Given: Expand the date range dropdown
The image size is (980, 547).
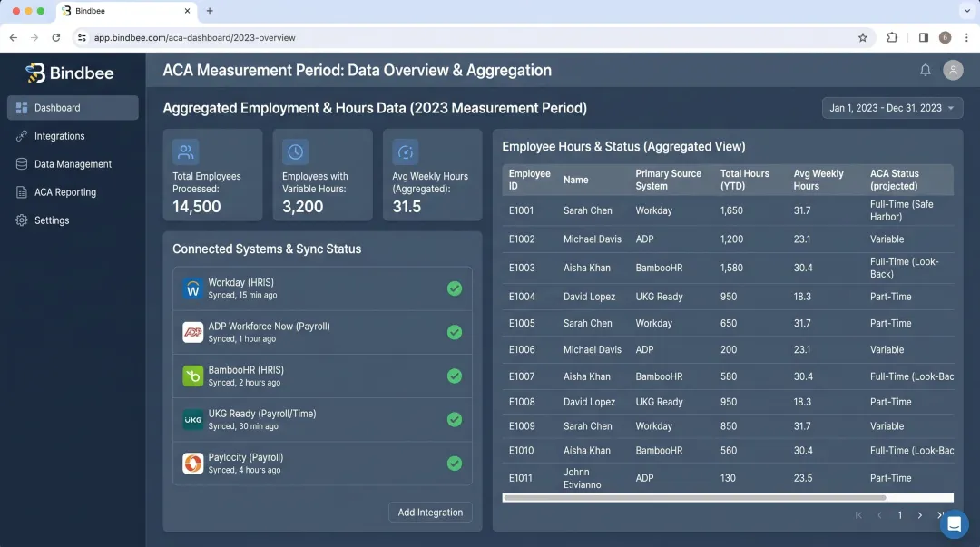Looking at the screenshot, I should pos(892,108).
